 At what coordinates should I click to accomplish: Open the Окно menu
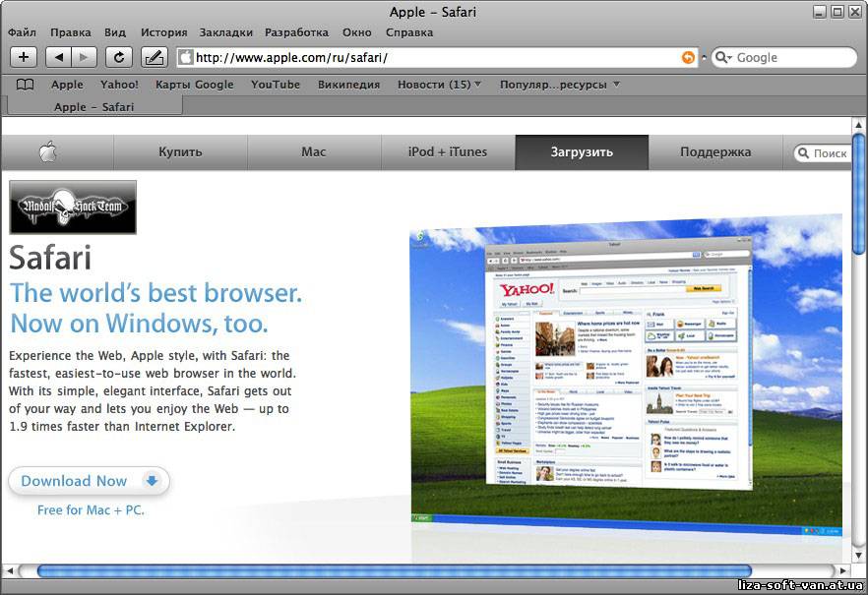pyautogui.click(x=357, y=32)
